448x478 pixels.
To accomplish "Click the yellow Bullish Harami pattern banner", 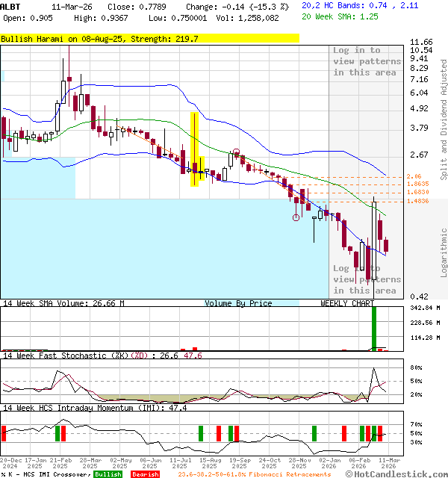I will coord(149,38).
